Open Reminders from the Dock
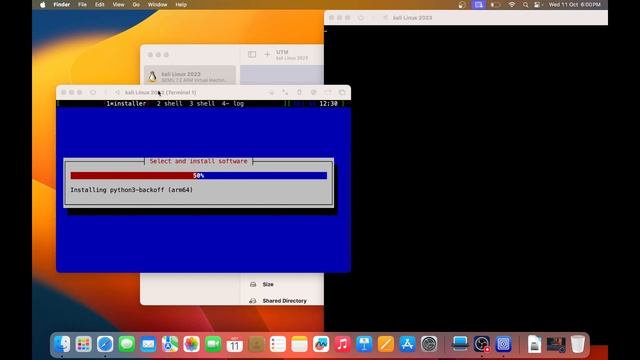Viewport: 640px width, 360px height. click(x=278, y=344)
